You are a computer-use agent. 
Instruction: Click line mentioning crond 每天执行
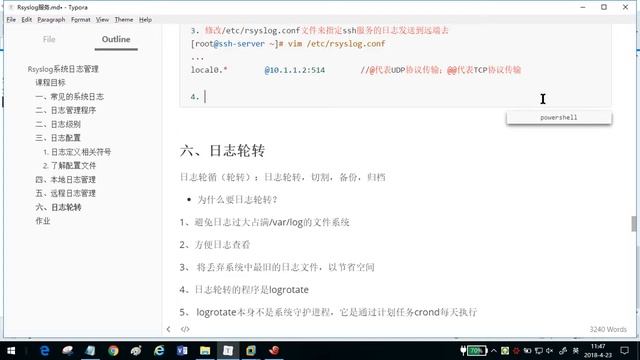pos(328,312)
